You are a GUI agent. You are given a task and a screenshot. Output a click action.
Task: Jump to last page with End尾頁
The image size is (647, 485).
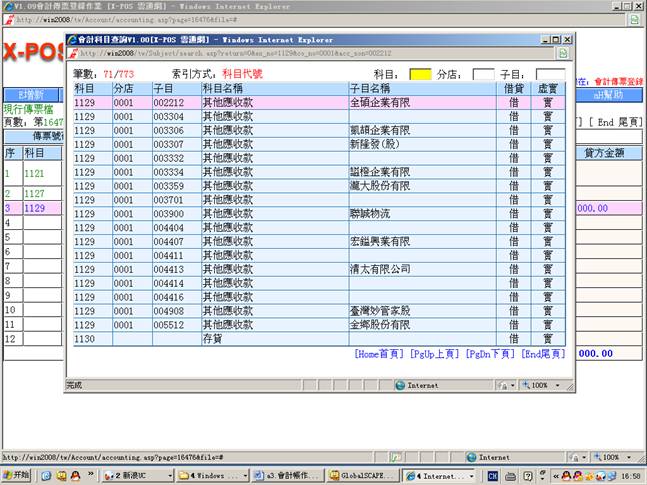[543, 354]
